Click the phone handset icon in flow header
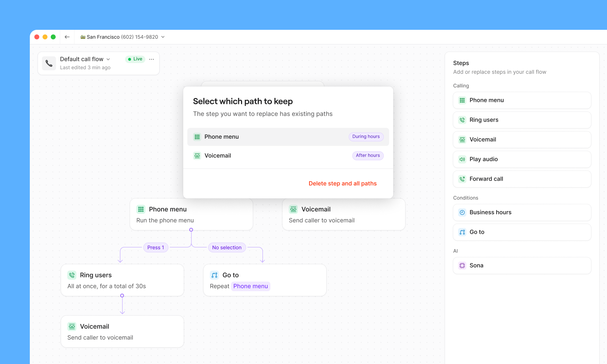The image size is (607, 364). (49, 63)
